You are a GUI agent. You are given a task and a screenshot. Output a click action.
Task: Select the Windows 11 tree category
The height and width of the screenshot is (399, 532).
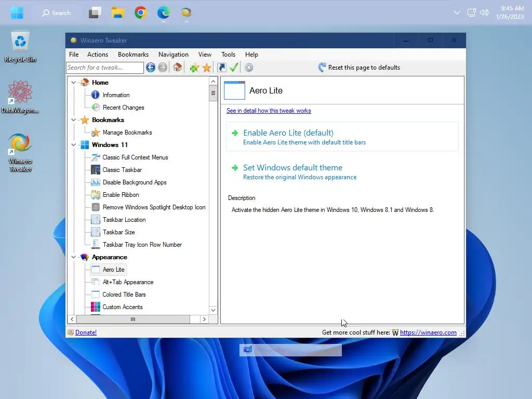click(x=110, y=145)
